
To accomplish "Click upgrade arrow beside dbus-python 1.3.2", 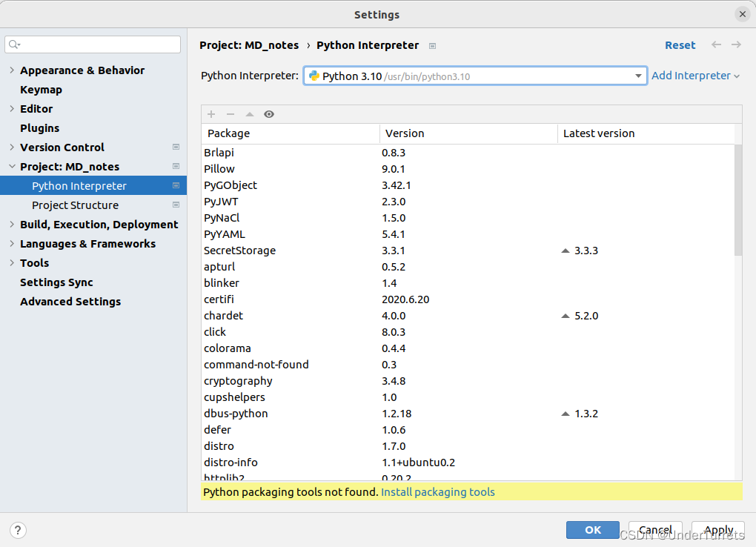I will pos(566,414).
